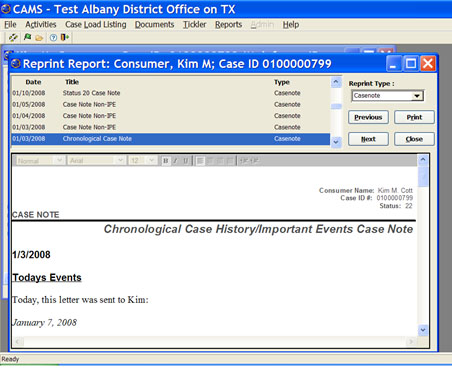Open the Arial font dropdown

point(120,161)
